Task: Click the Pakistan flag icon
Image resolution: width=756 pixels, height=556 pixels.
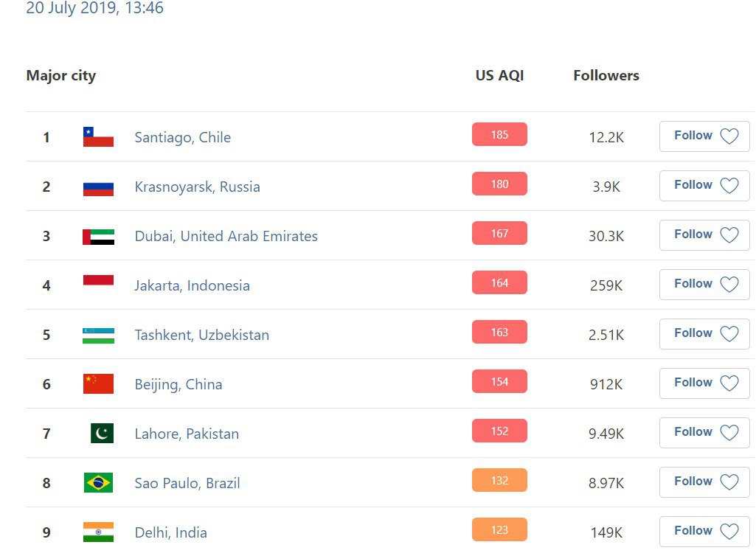Action: [102, 434]
